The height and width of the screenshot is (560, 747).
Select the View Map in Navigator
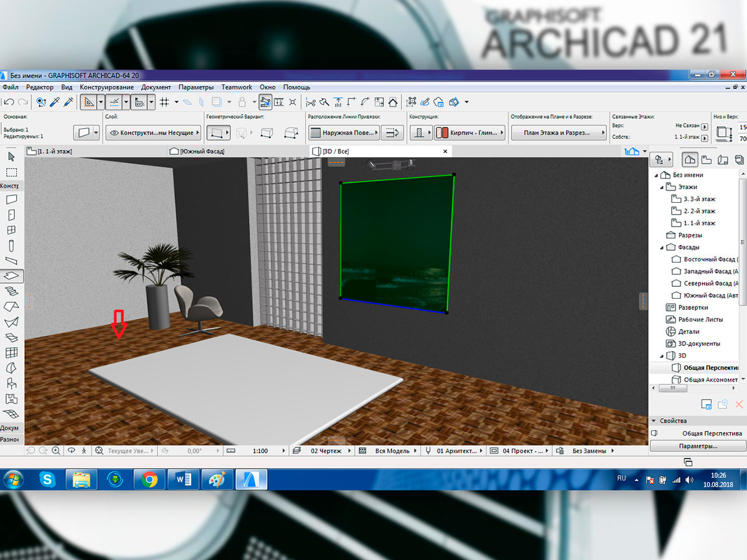pyautogui.click(x=706, y=160)
